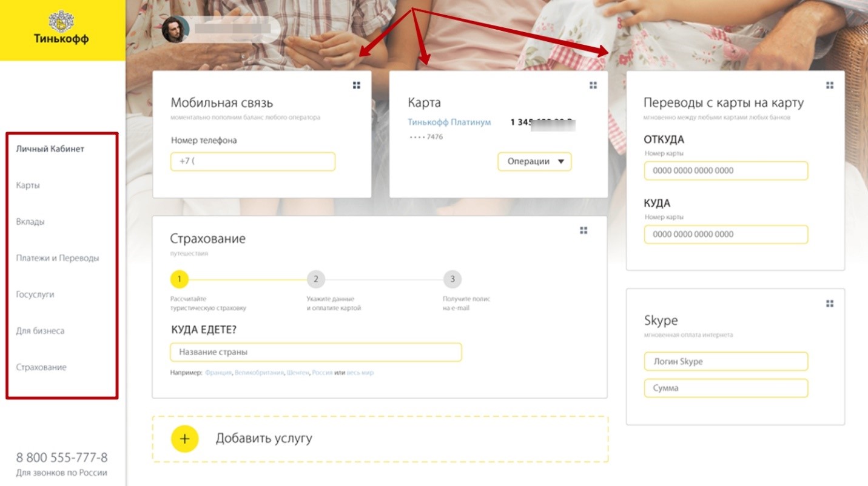This screenshot has width=868, height=486.
Task: Click grid icon on Skype card
Action: (830, 303)
